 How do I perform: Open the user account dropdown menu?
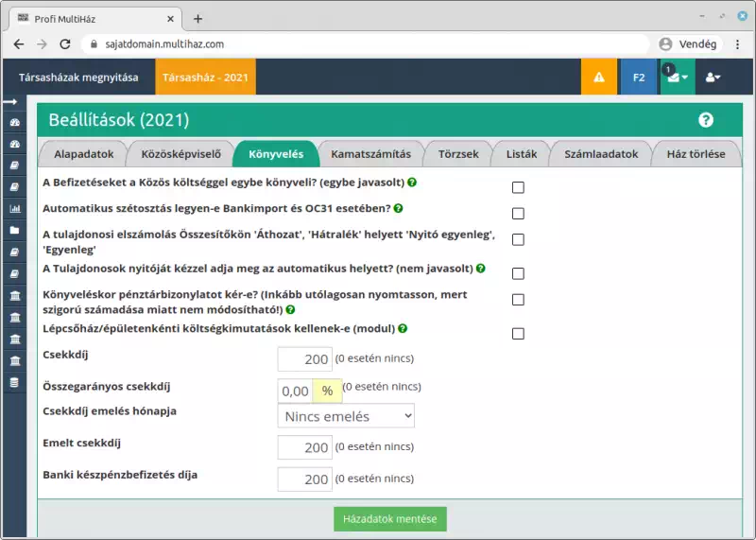pyautogui.click(x=713, y=78)
